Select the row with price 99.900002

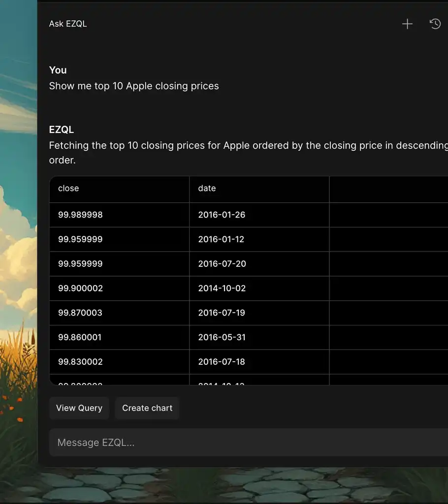pos(80,288)
